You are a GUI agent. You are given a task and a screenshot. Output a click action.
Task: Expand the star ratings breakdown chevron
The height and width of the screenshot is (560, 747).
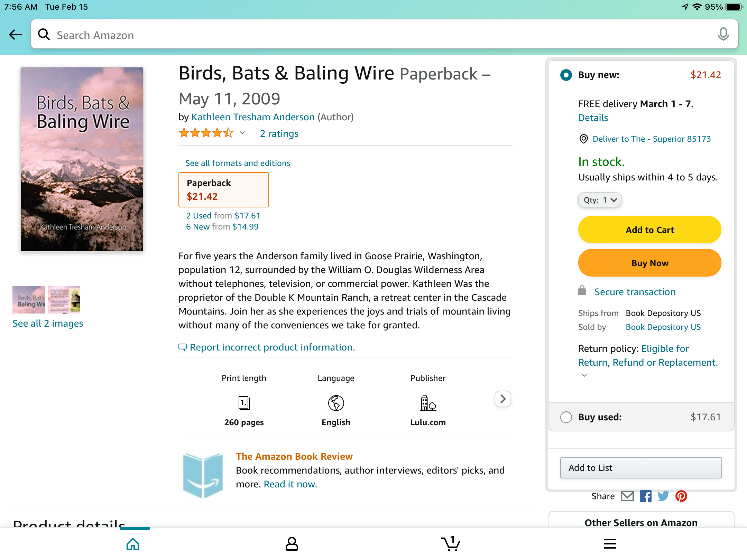242,133
